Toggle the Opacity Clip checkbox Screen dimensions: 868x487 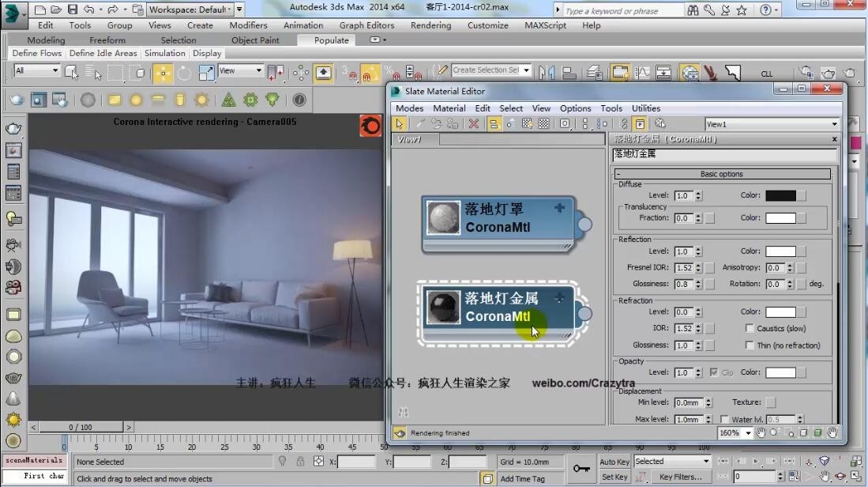pyautogui.click(x=713, y=372)
